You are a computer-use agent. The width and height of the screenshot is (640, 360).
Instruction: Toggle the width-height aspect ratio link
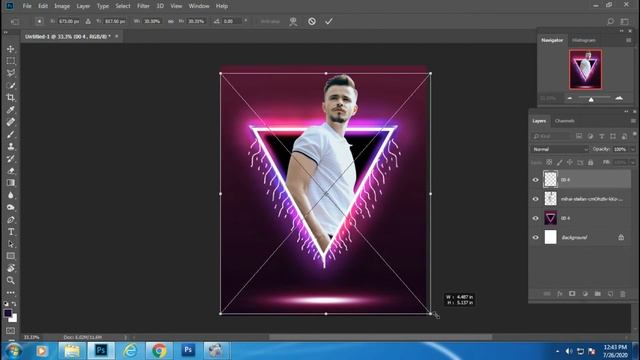pyautogui.click(x=171, y=21)
